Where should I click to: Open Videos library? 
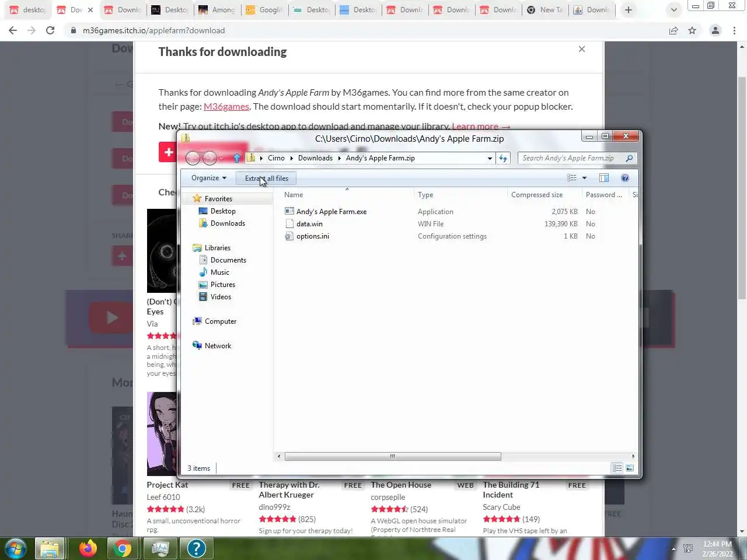click(221, 297)
